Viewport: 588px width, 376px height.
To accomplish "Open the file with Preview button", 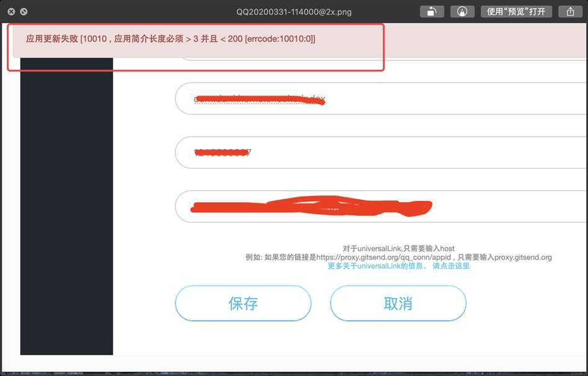I will tap(516, 12).
